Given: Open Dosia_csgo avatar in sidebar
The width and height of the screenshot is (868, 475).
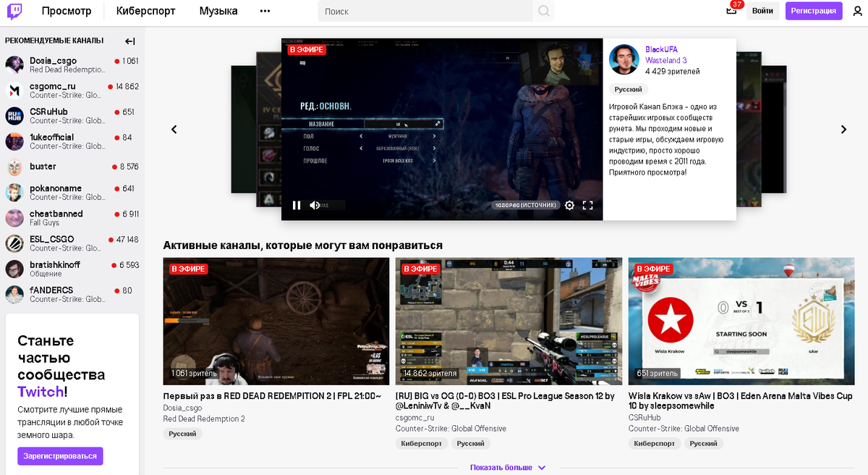Looking at the screenshot, I should pyautogui.click(x=14, y=65).
